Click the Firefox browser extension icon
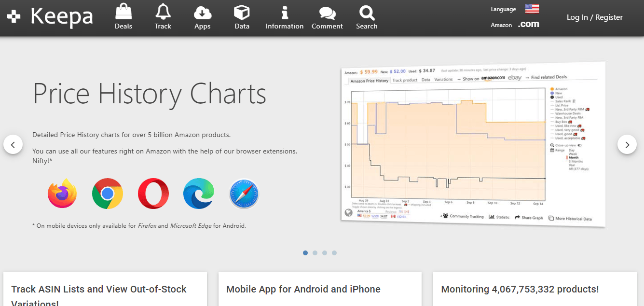Image resolution: width=644 pixels, height=306 pixels. 62,194
